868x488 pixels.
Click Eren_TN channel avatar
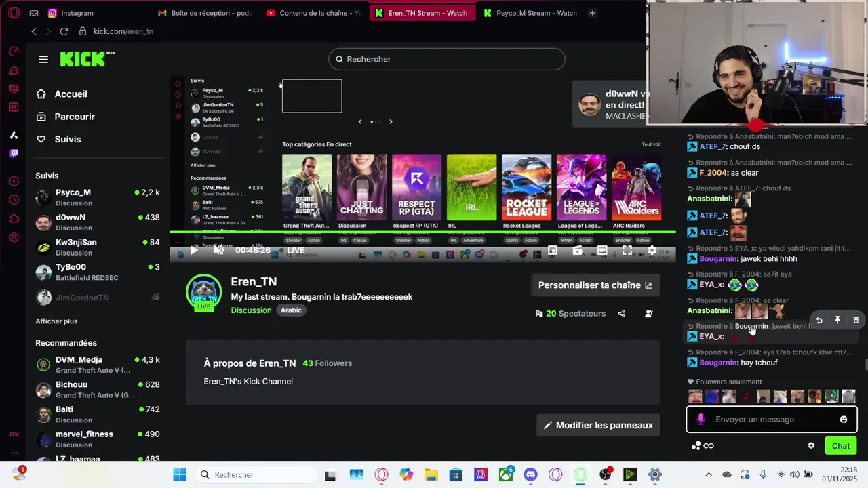[204, 292]
